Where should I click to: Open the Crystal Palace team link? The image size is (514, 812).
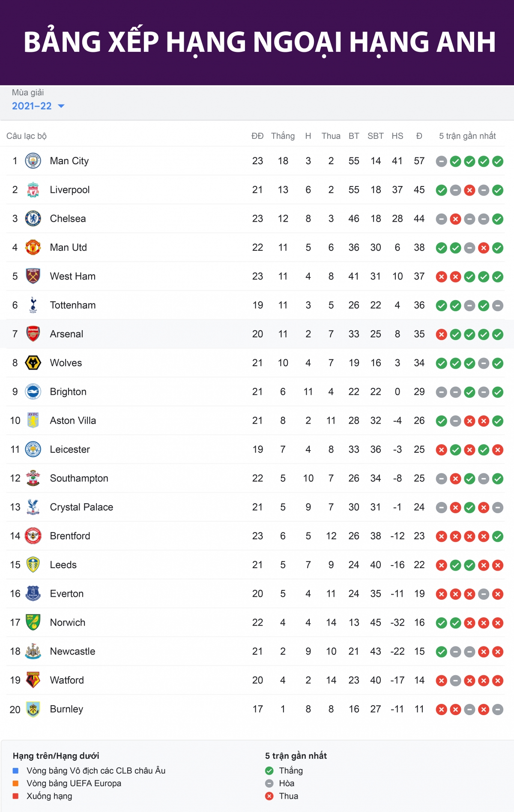coord(81,507)
